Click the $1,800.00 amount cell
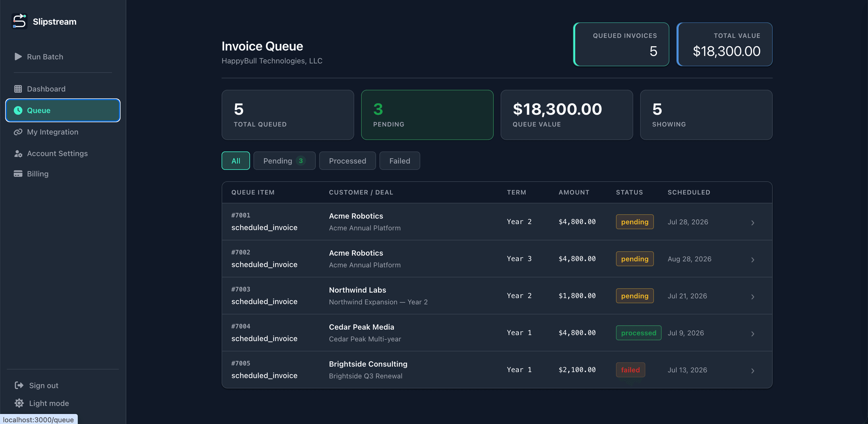The height and width of the screenshot is (424, 868). point(577,296)
